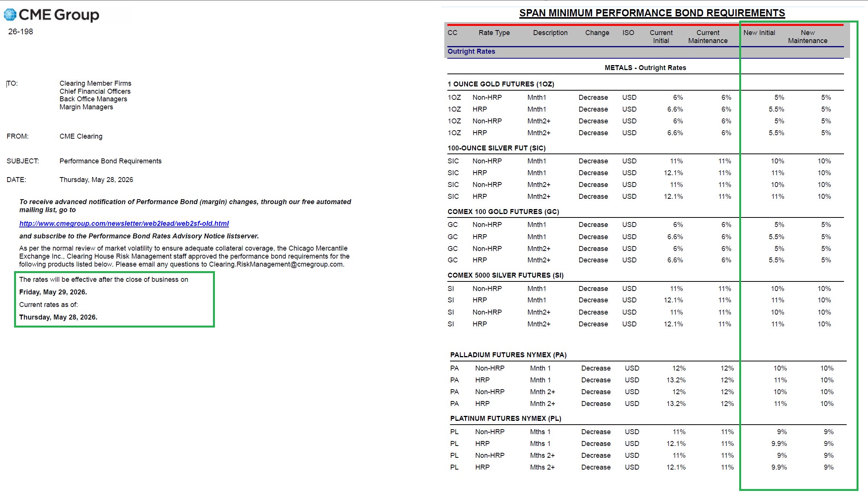Viewport: 868px width, 497px height.
Task: Click the 'GC' code in the HRP Mnth1 row
Action: coord(453,237)
